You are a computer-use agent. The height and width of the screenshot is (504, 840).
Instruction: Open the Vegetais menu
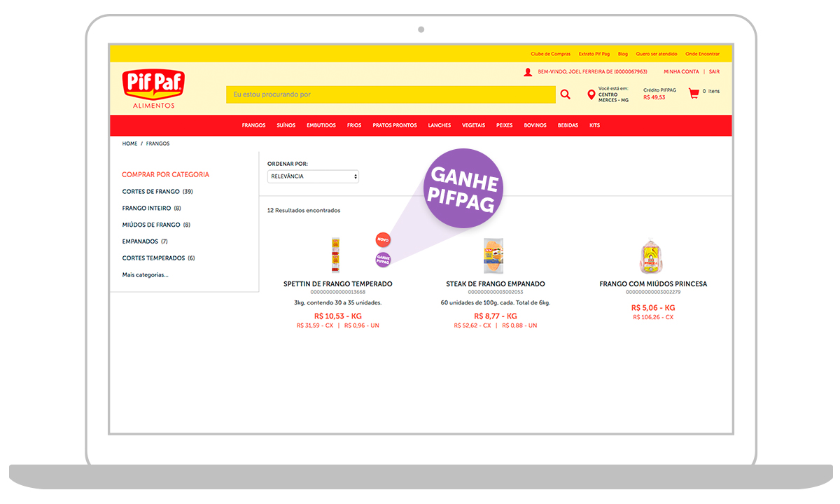(474, 125)
